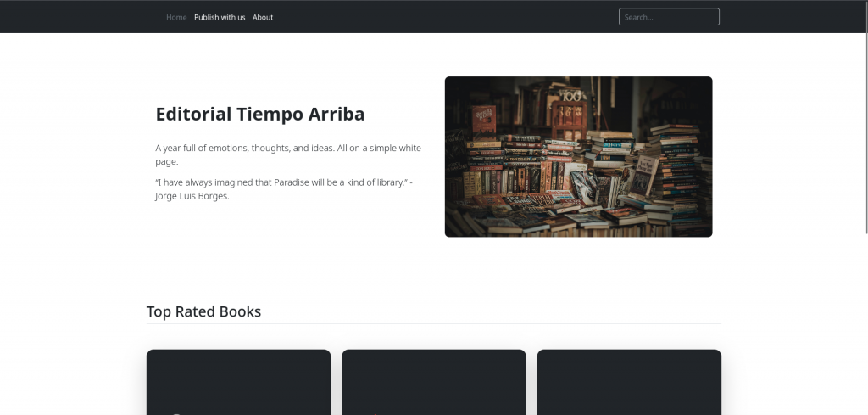Open the Publish with us page
868x415 pixels.
click(220, 17)
